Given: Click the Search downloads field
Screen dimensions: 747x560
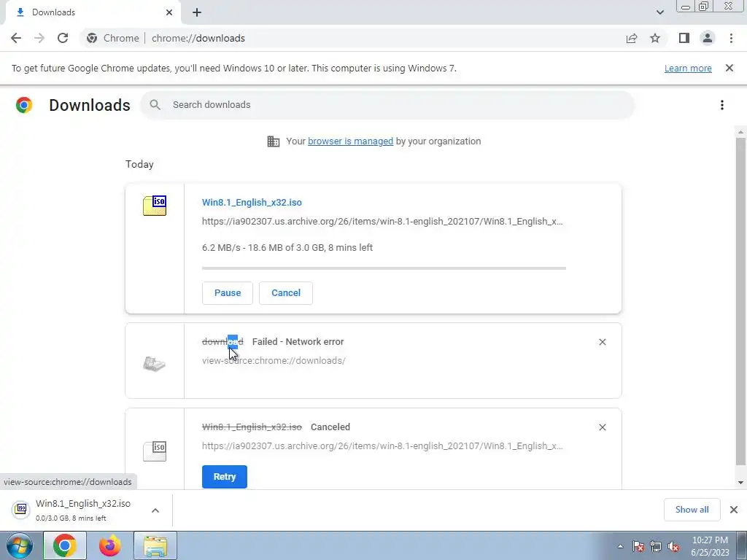Looking at the screenshot, I should pos(387,105).
